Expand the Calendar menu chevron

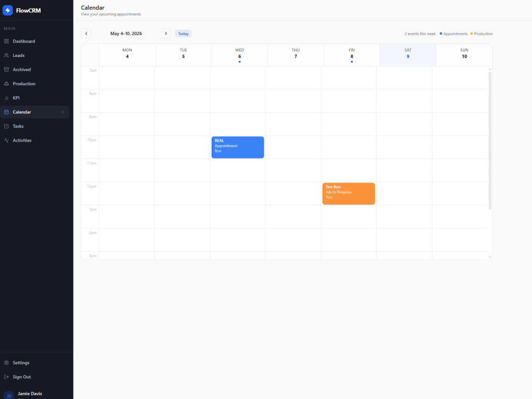pos(63,112)
